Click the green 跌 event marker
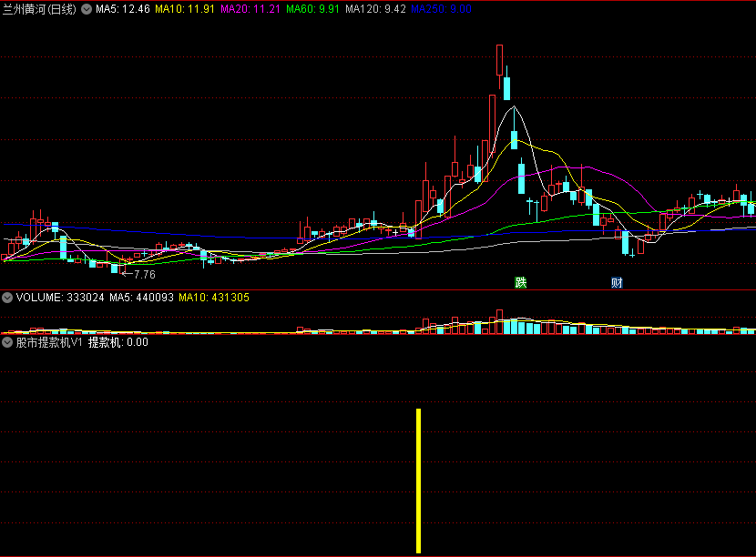This screenshot has height=557, width=756. click(521, 282)
